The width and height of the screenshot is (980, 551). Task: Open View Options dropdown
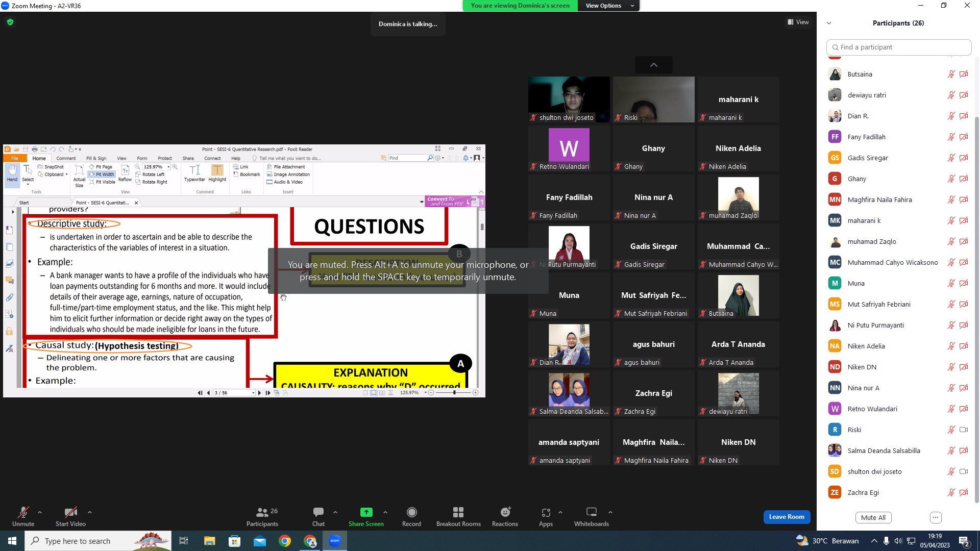[x=608, y=6]
